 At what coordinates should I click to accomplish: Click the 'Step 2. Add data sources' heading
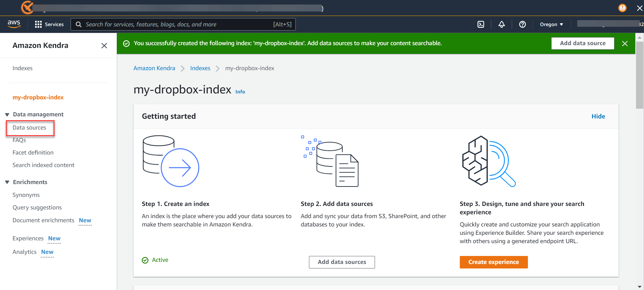click(337, 204)
